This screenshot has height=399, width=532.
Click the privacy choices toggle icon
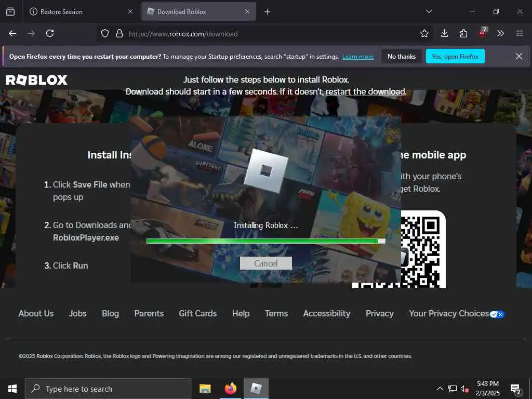click(497, 314)
